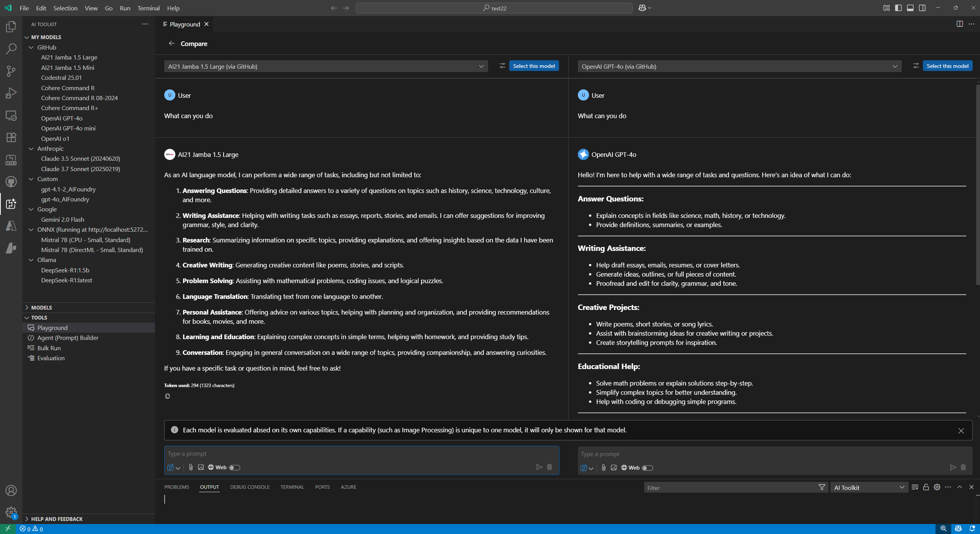Clear the Jamba prompt with trash icon

[549, 467]
